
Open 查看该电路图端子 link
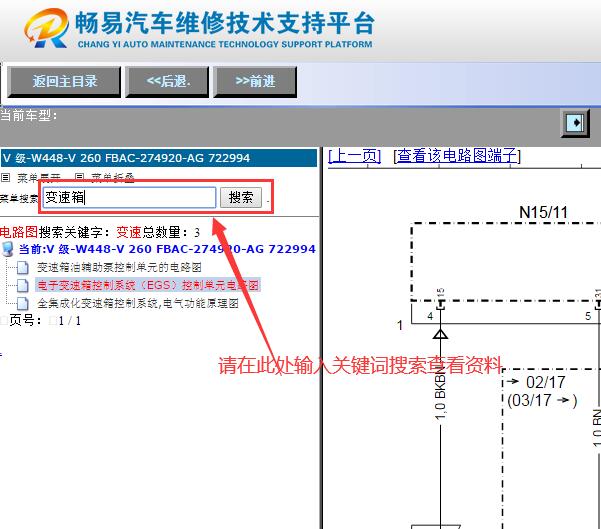457,156
